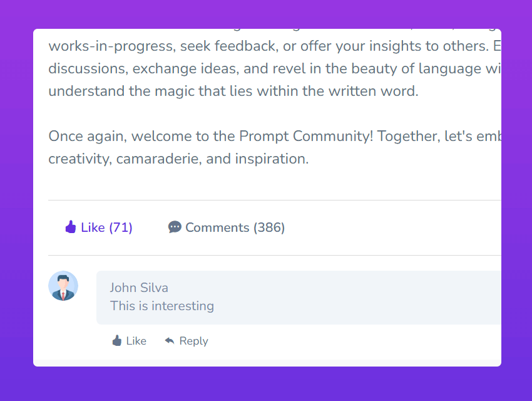
Task: Click the divider line above the Like button
Action: (274, 200)
